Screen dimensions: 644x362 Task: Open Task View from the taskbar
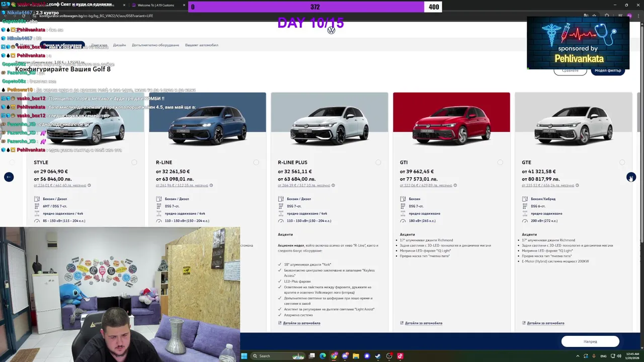click(x=312, y=356)
